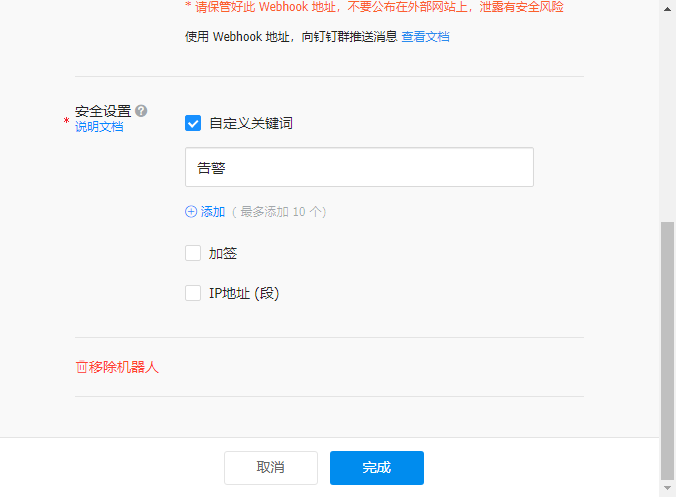Click the vertical scrollbar thumb

[x=667, y=350]
